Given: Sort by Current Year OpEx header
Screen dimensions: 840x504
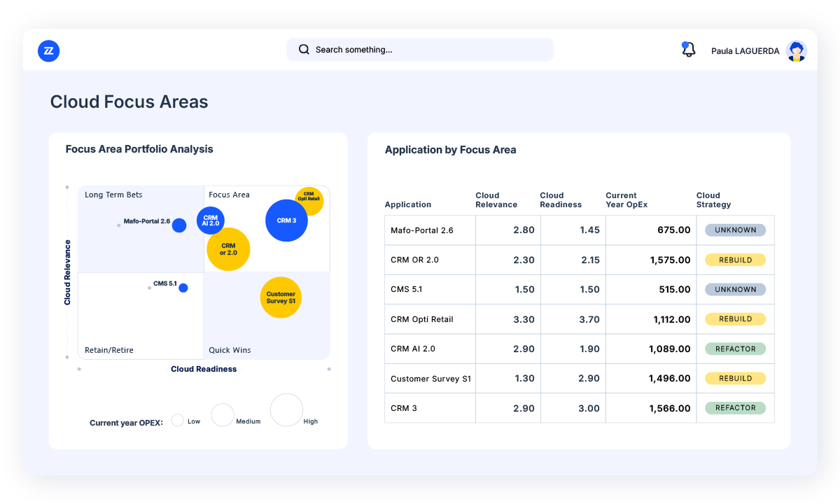Looking at the screenshot, I should pyautogui.click(x=626, y=200).
